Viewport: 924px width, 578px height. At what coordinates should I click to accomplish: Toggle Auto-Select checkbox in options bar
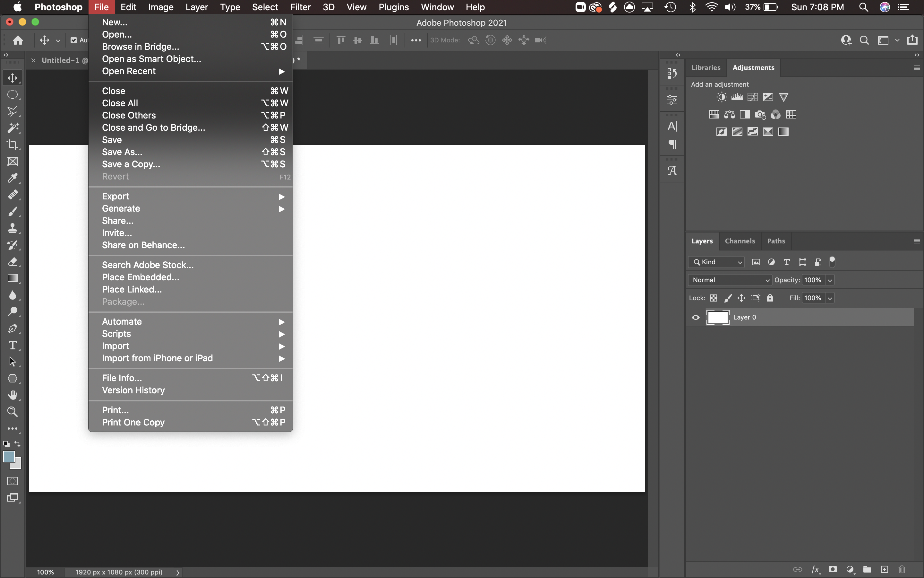(x=74, y=40)
